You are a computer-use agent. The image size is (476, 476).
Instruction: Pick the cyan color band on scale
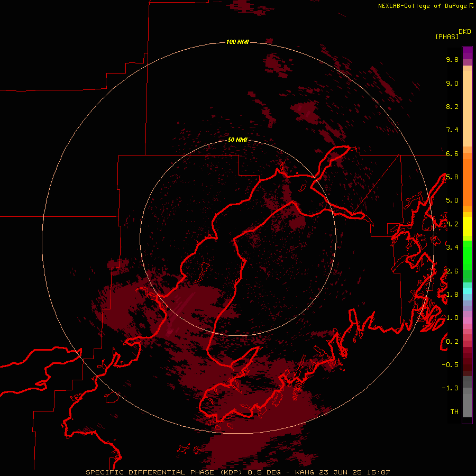tap(467, 291)
